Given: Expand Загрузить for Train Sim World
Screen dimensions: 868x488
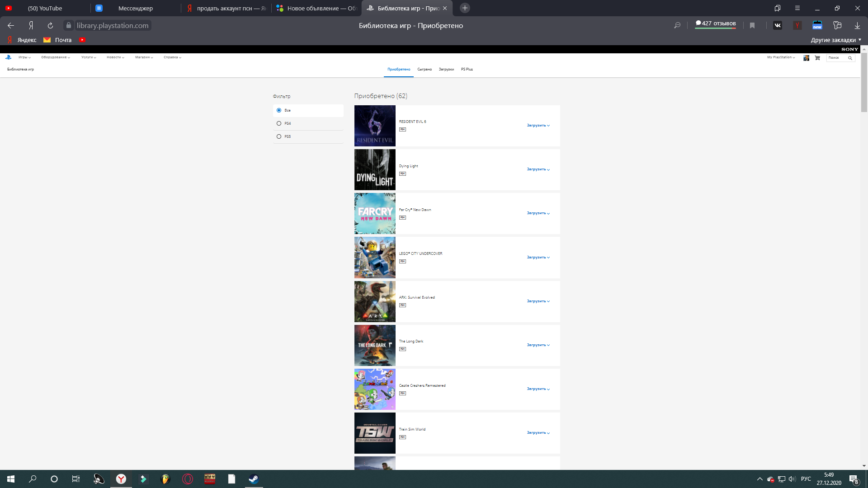Looking at the screenshot, I should pyautogui.click(x=538, y=433).
